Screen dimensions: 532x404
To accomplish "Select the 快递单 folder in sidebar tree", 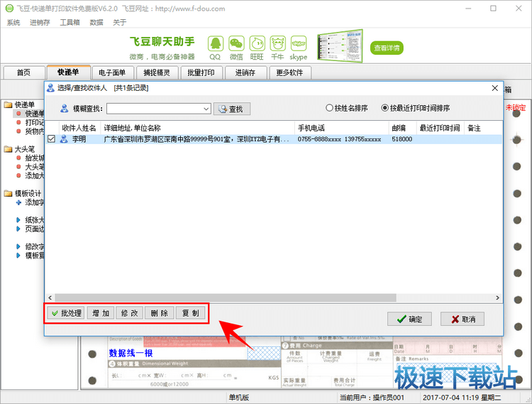I will pos(24,104).
